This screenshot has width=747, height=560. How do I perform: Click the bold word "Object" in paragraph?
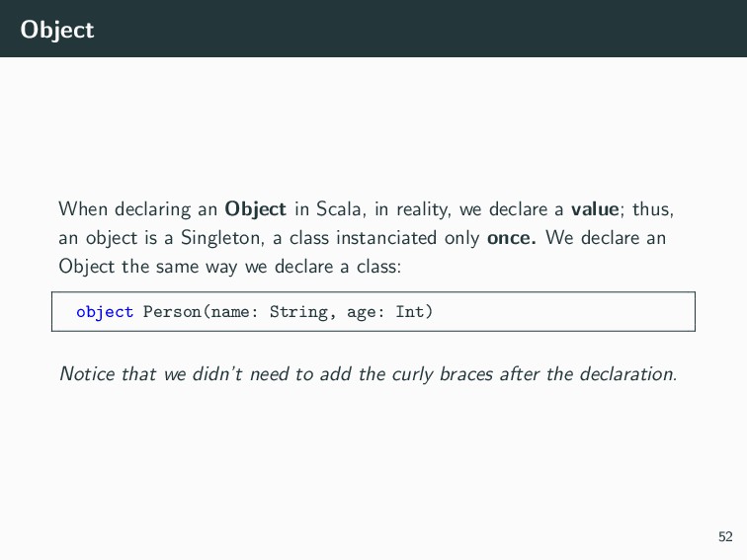(255, 209)
